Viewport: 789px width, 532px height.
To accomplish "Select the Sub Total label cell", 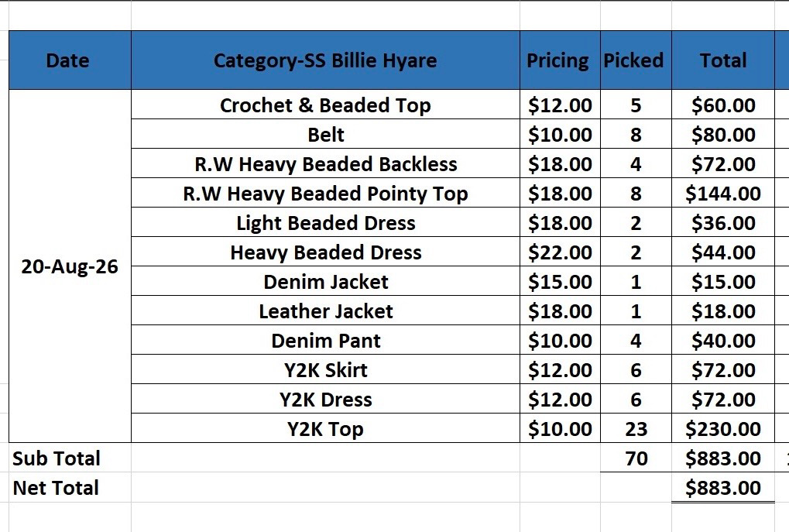I will [70, 458].
